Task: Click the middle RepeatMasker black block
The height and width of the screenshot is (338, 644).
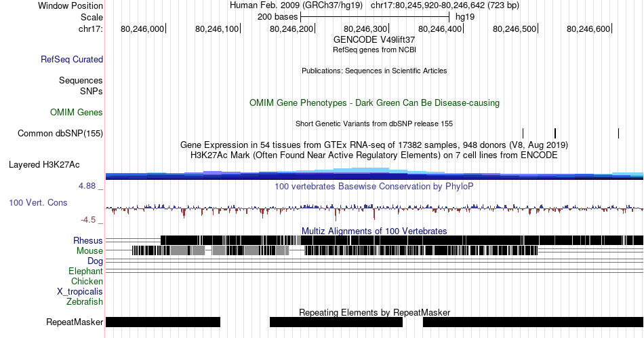Action: 336,322
